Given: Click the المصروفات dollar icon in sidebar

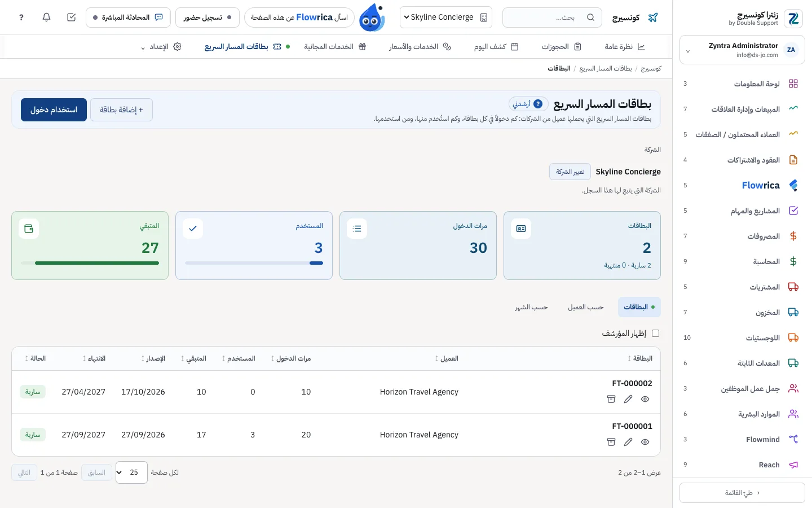Looking at the screenshot, I should click(793, 236).
